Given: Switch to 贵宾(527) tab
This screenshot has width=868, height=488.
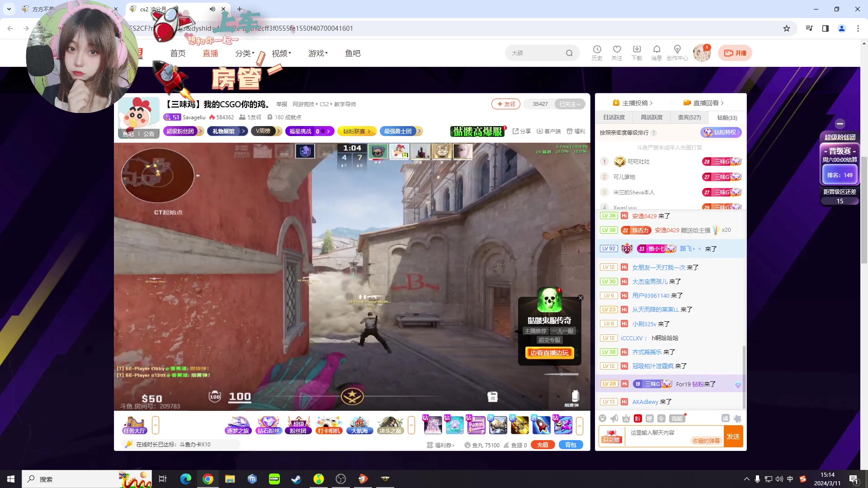Looking at the screenshot, I should tap(689, 117).
